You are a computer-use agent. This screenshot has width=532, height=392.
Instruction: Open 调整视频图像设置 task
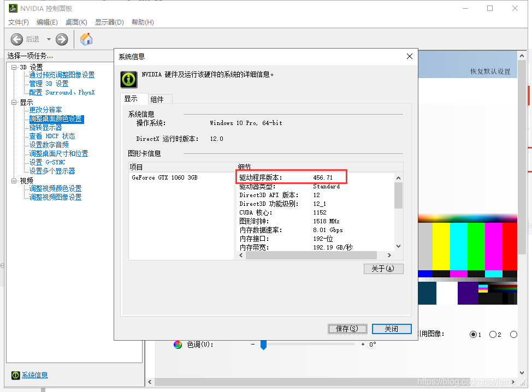tap(55, 197)
